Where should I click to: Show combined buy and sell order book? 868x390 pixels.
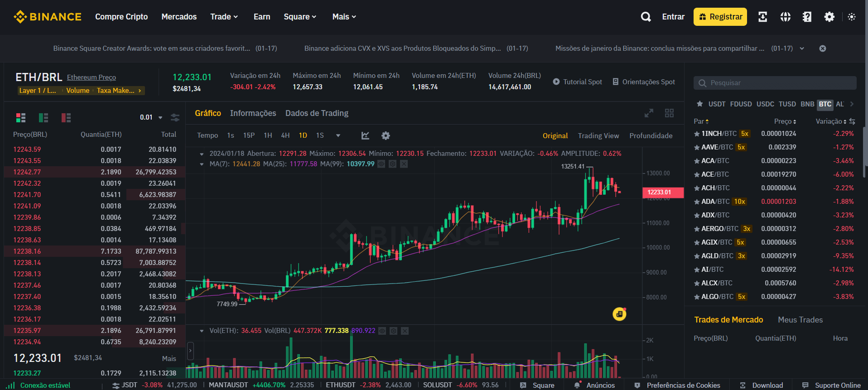click(21, 118)
